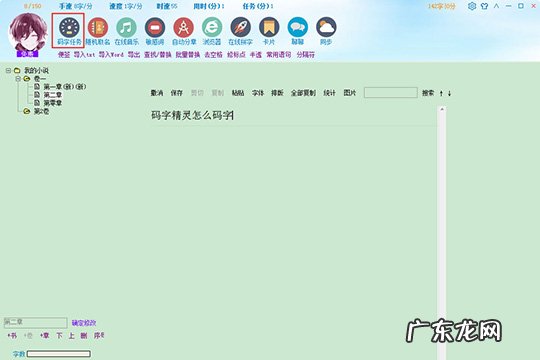Screen dimensions: 540x360
Task: Click 图片 to insert image
Action: tap(350, 93)
